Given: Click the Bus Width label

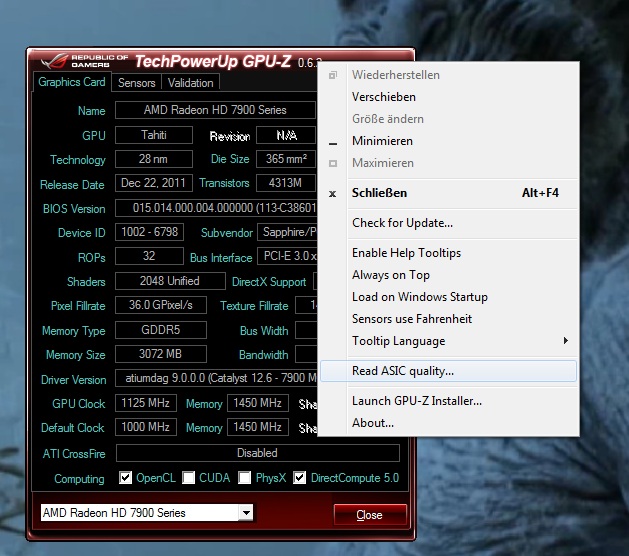Looking at the screenshot, I should tap(264, 331).
